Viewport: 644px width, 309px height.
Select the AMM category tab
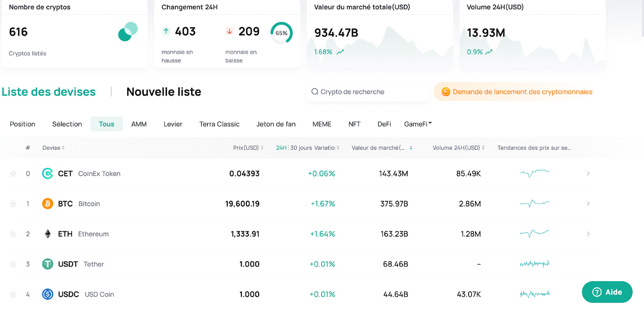coord(139,124)
